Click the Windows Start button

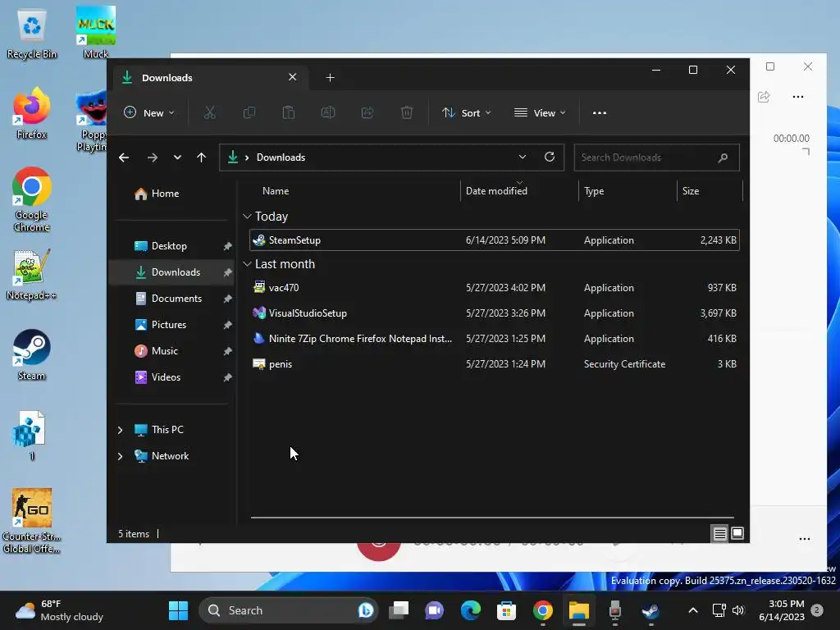178,610
